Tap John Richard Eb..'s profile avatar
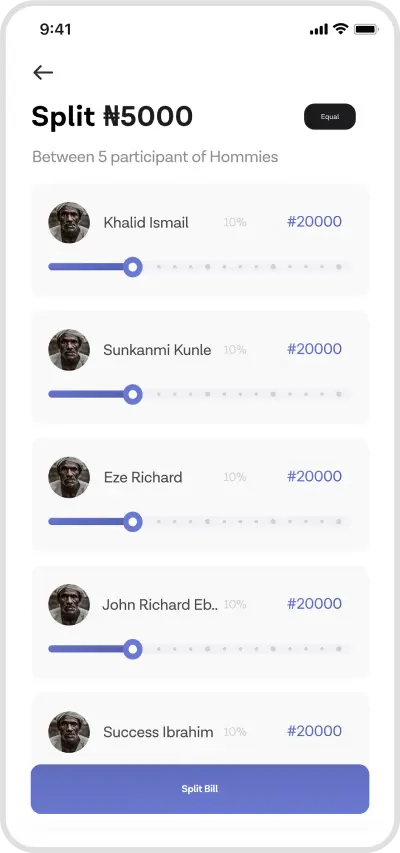 (69, 604)
